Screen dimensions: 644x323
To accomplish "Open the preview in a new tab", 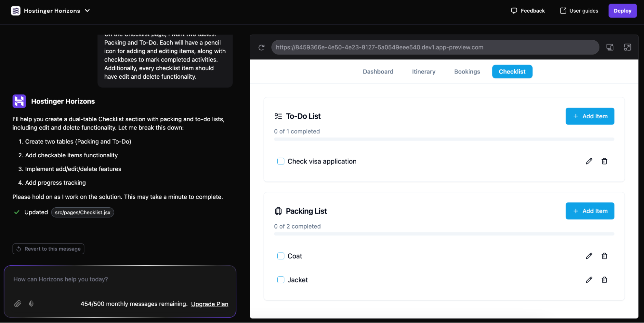I will pyautogui.click(x=628, y=47).
